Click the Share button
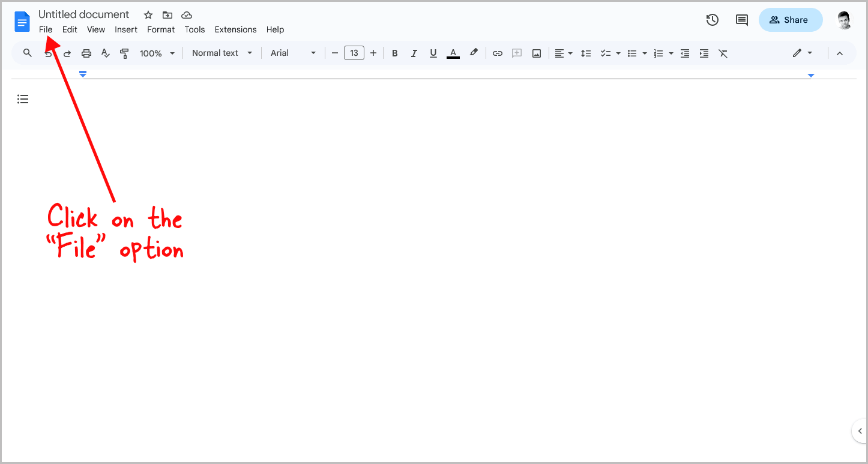Viewport: 868px width, 464px height. coord(791,20)
